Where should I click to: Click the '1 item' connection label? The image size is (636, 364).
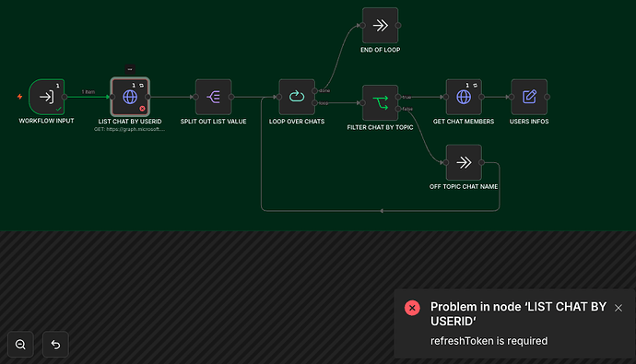[x=88, y=92]
